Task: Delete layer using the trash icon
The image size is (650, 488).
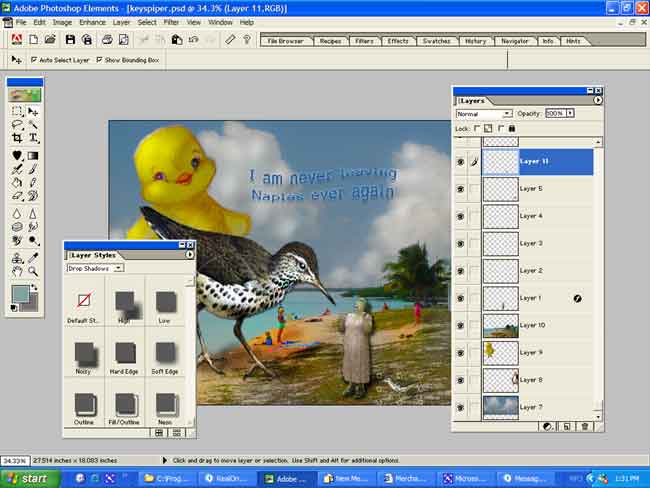Action: tap(586, 426)
